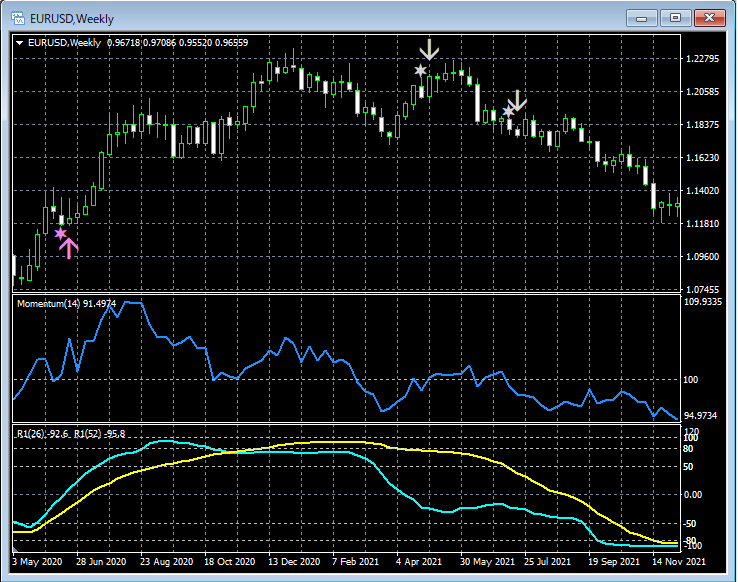Click the gray down arrow near May 2021

click(x=517, y=100)
